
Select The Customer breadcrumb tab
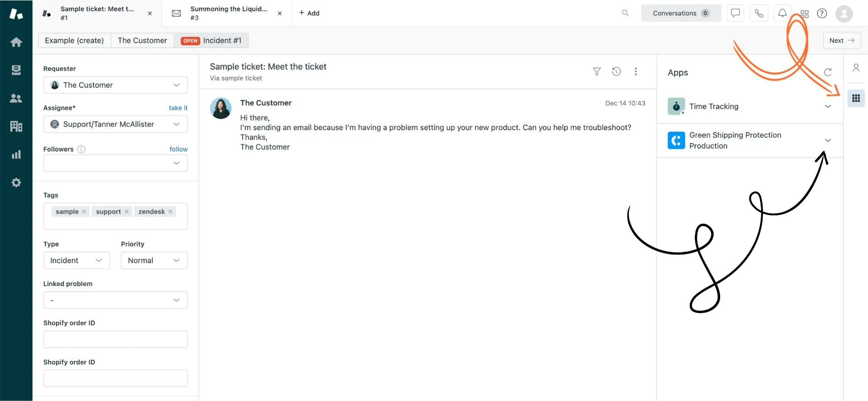coord(142,41)
